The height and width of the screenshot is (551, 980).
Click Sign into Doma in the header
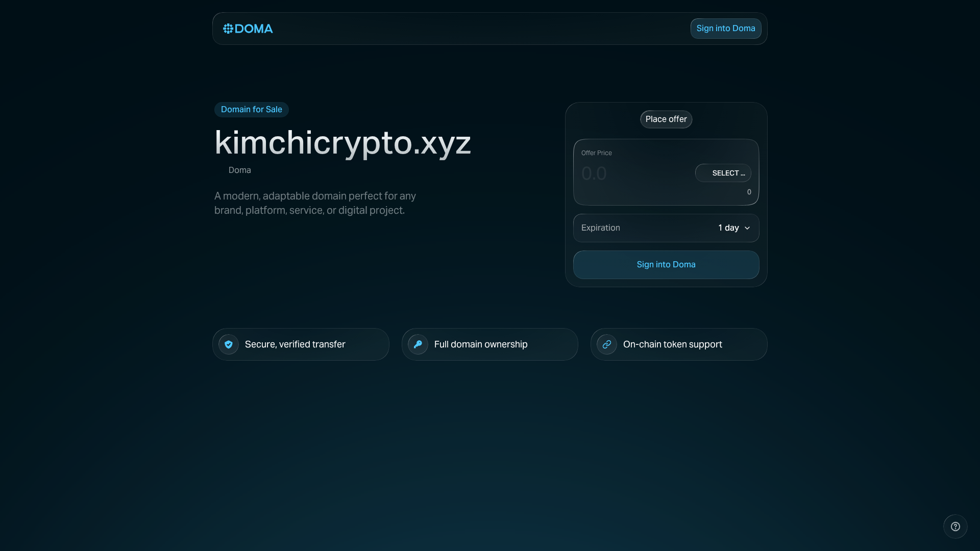pyautogui.click(x=726, y=29)
